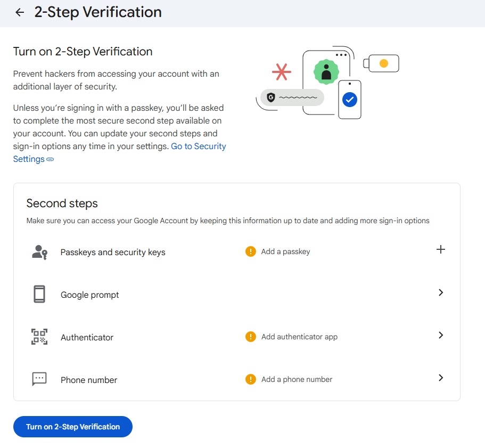Expand the Phone number row chevron
The height and width of the screenshot is (448, 485).
[x=441, y=378]
